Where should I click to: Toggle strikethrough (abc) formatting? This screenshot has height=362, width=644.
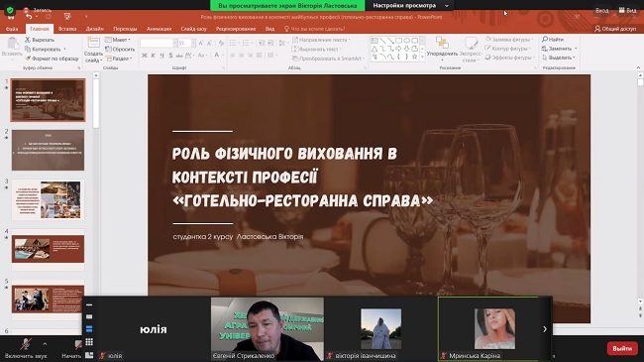coord(179,56)
